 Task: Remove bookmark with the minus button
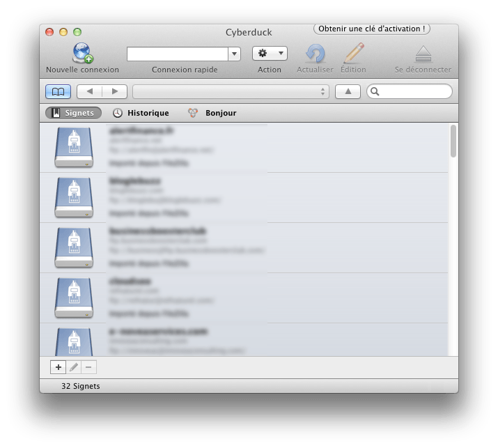click(88, 367)
